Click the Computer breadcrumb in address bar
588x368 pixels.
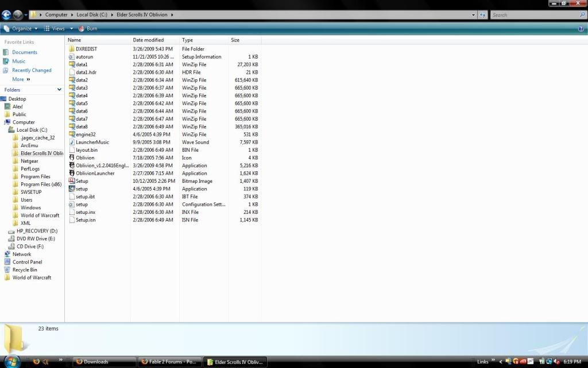click(56, 14)
